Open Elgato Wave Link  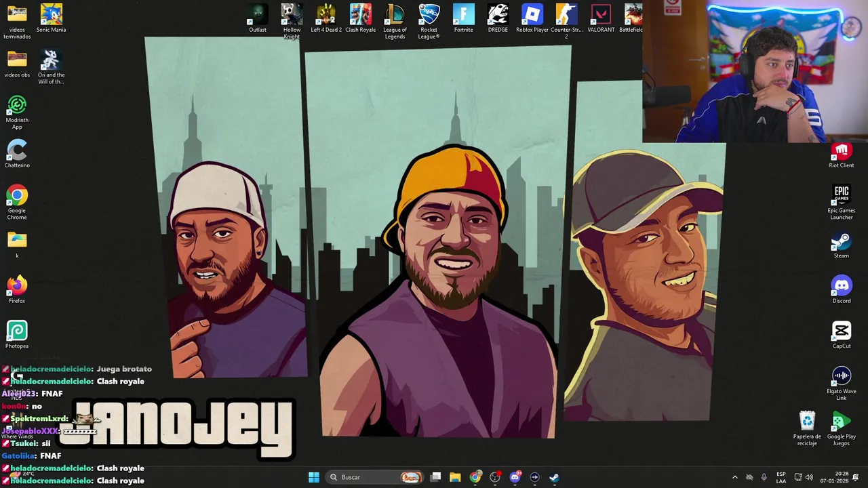(x=842, y=384)
